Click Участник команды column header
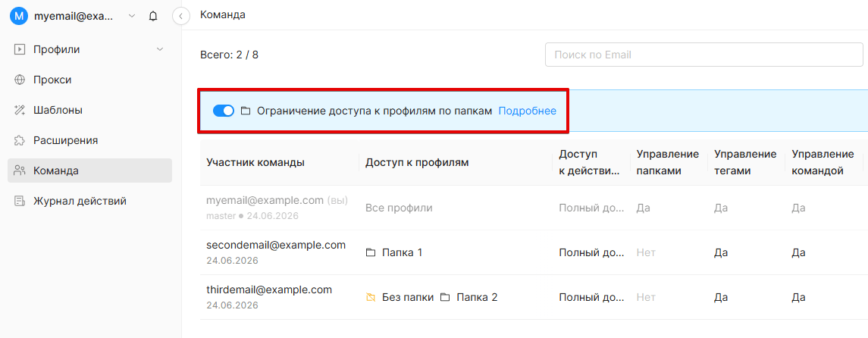868x338 pixels. coord(255,163)
